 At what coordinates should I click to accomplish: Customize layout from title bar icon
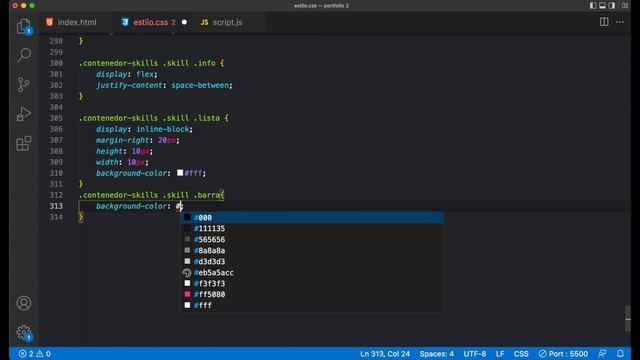pyautogui.click(x=624, y=6)
